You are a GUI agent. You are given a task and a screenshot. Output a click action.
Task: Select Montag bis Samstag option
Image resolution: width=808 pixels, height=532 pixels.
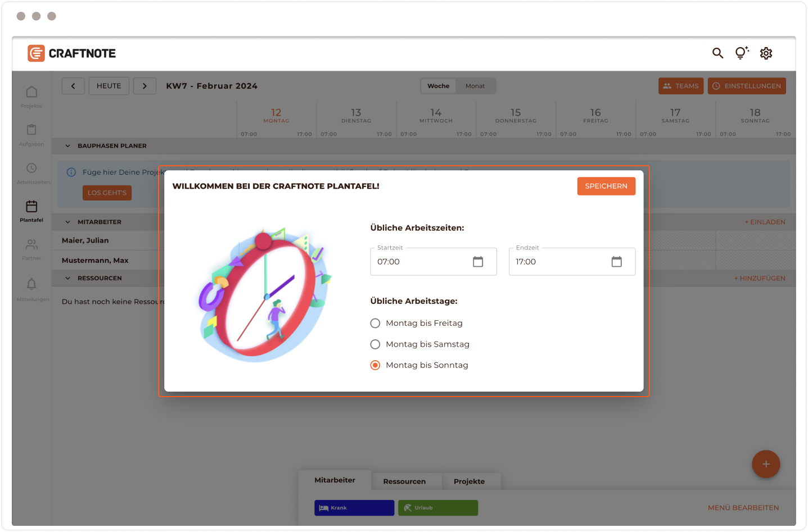(420, 344)
